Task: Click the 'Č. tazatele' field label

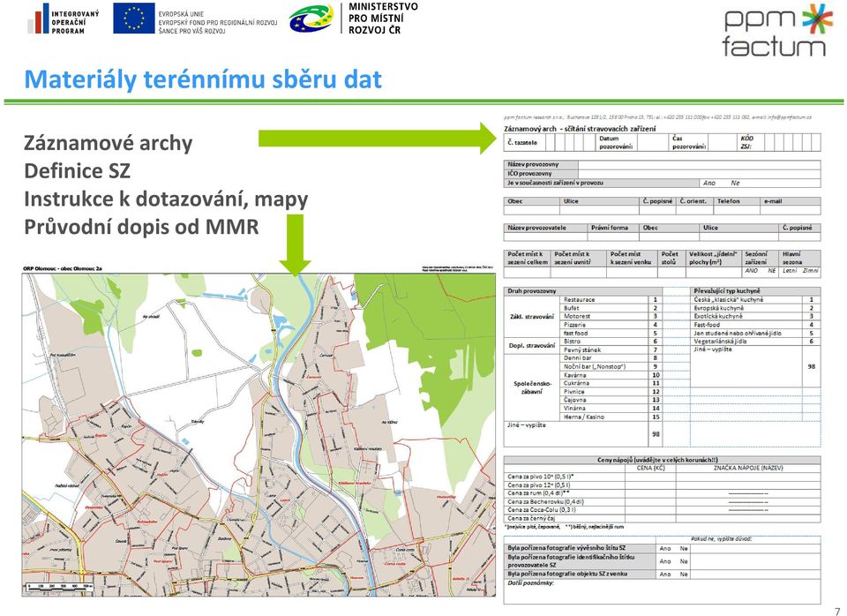Action: (521, 143)
